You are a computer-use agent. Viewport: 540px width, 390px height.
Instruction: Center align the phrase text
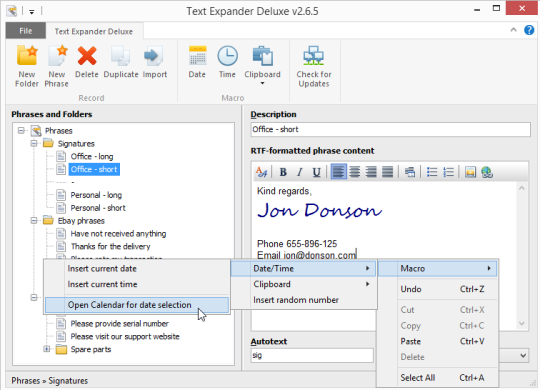pyautogui.click(x=355, y=172)
